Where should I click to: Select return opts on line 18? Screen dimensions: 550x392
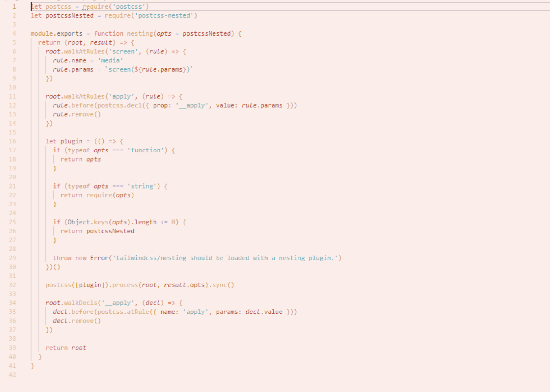[81, 159]
